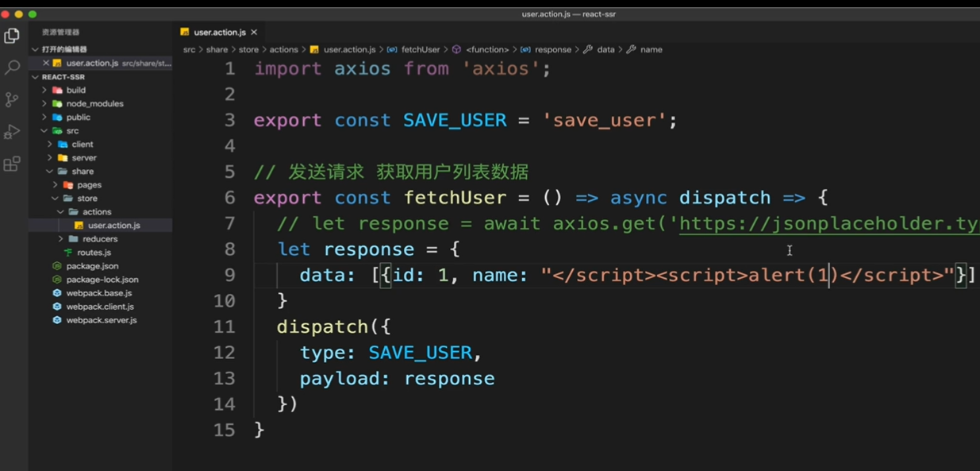Click 'dispatch({' on line 11

(334, 326)
